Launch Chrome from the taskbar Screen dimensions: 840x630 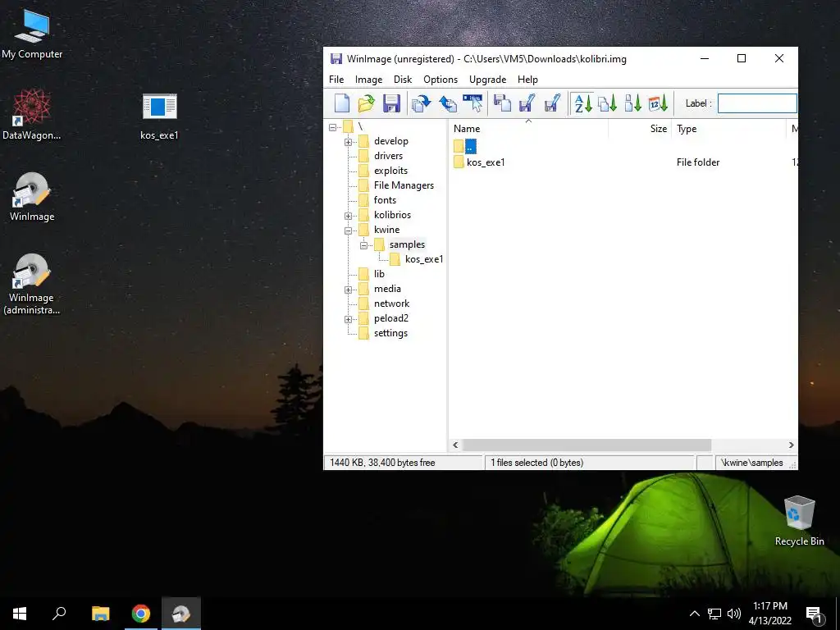tap(141, 614)
